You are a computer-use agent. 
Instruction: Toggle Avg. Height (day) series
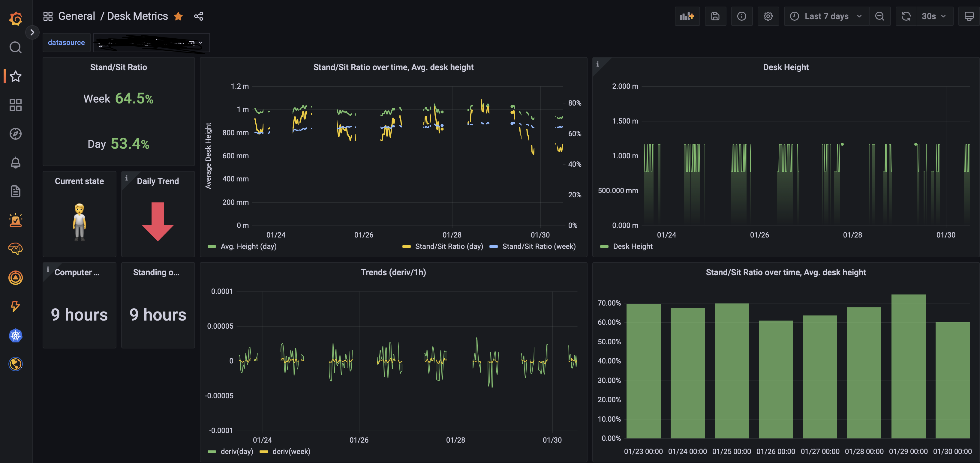248,246
